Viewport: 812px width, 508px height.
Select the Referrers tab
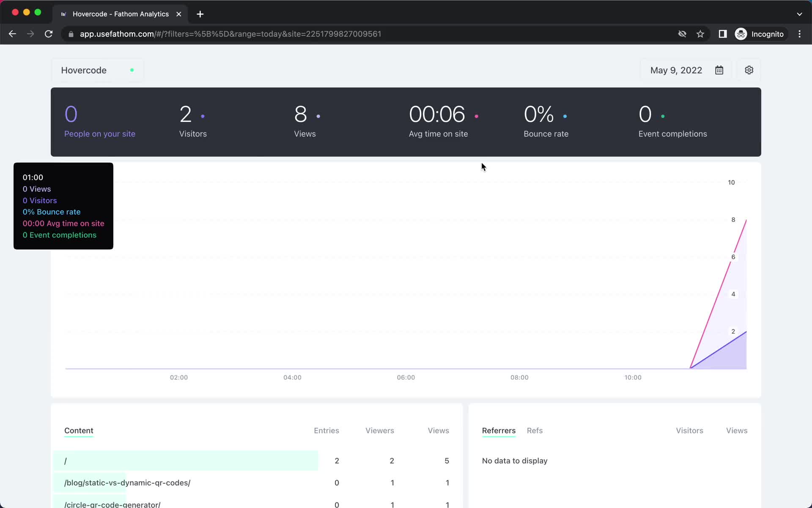point(498,430)
